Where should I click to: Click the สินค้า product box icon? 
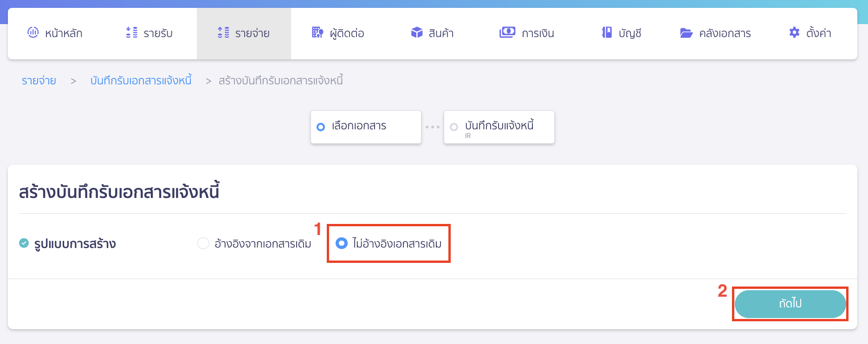(x=416, y=32)
